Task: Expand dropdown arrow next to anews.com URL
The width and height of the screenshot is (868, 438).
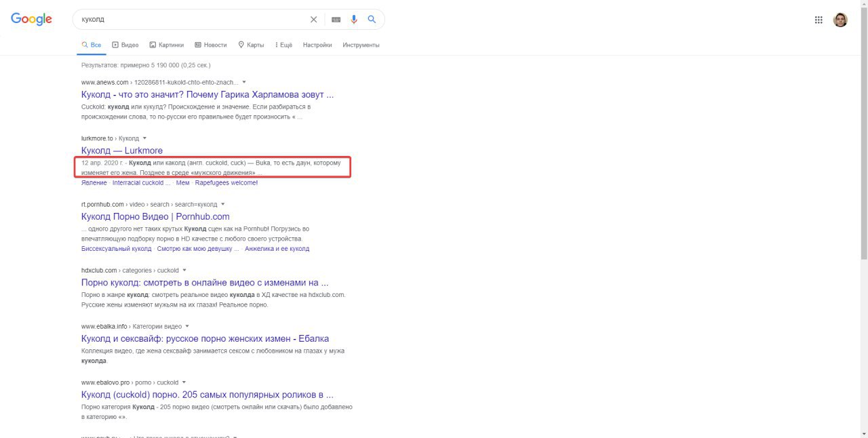Action: 244,82
